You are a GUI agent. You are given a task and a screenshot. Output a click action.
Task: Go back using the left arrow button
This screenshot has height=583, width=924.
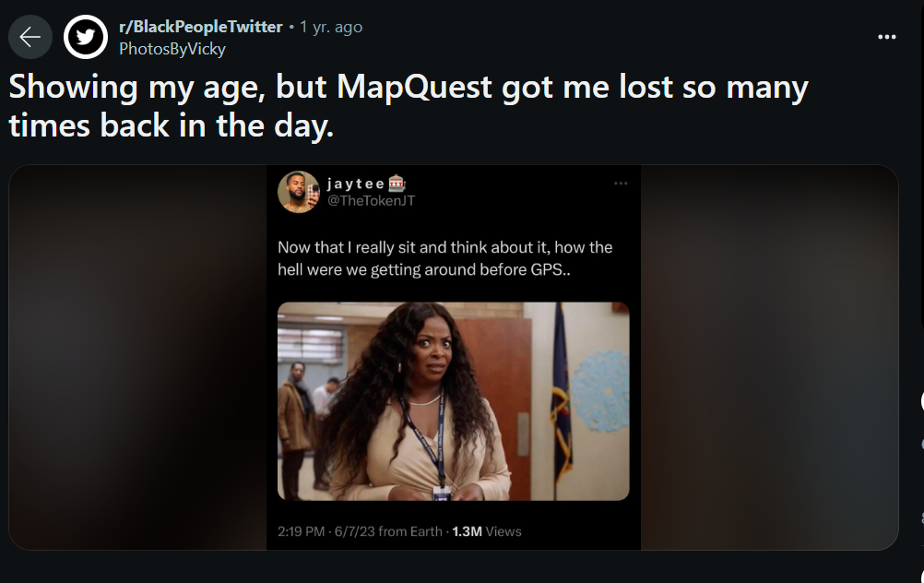pyautogui.click(x=30, y=37)
